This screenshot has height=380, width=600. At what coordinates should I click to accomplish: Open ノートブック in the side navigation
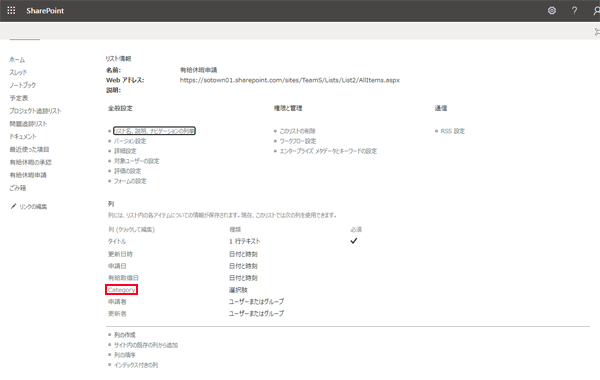point(23,85)
